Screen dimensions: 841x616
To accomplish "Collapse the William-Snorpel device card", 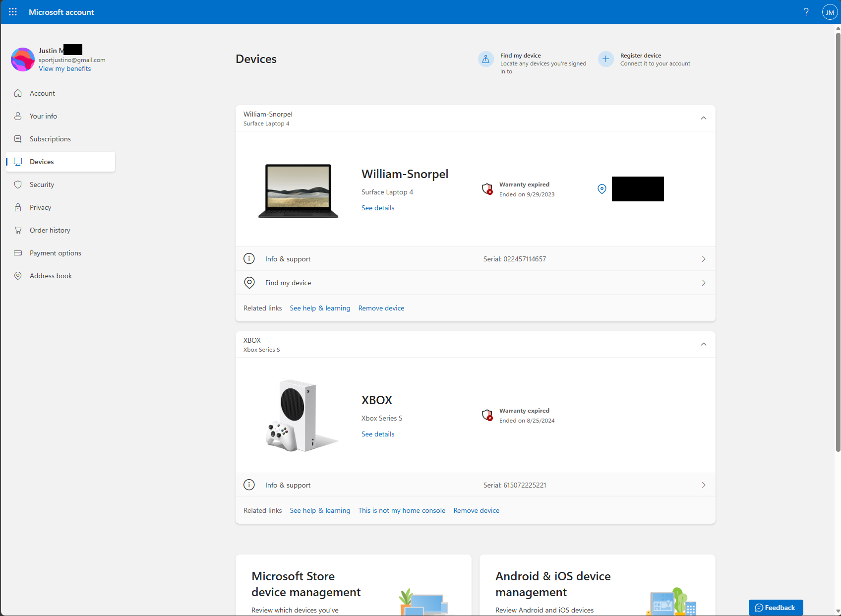I will pos(704,118).
